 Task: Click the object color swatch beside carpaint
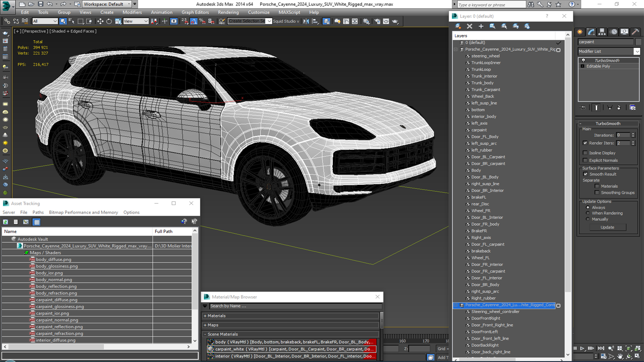pyautogui.click(x=638, y=42)
